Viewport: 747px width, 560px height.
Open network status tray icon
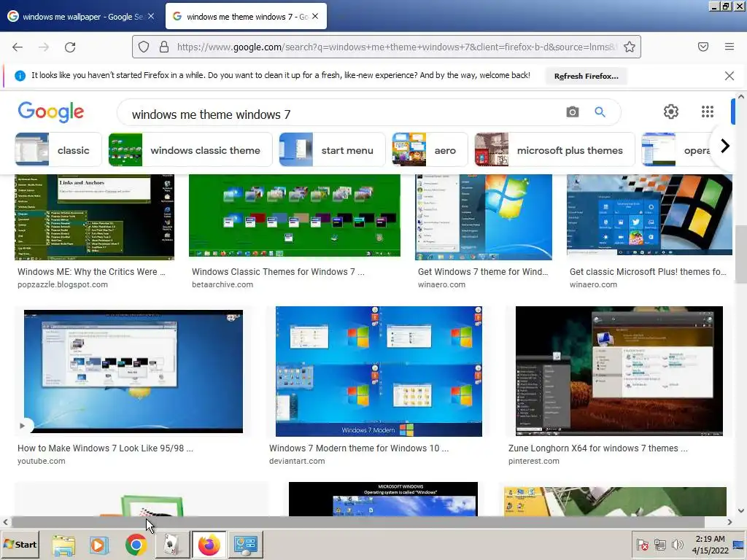pos(659,545)
